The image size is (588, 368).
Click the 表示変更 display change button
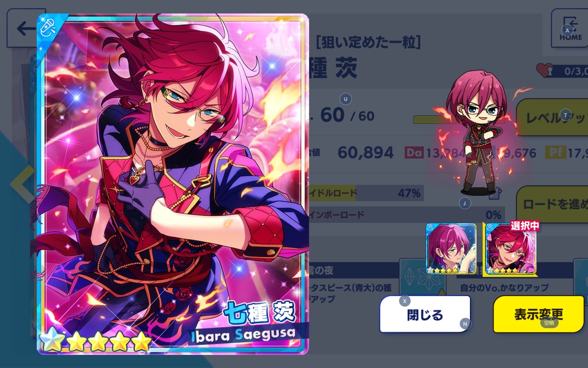point(538,314)
